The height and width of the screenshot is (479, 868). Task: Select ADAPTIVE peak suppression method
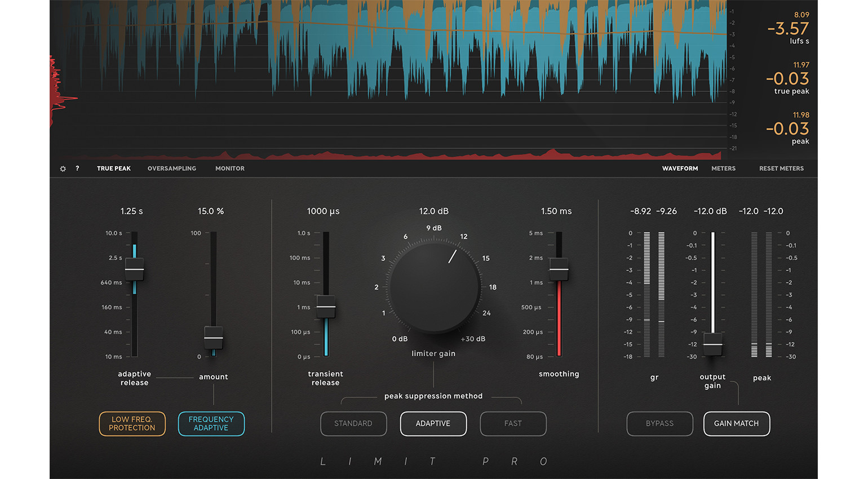tap(433, 424)
